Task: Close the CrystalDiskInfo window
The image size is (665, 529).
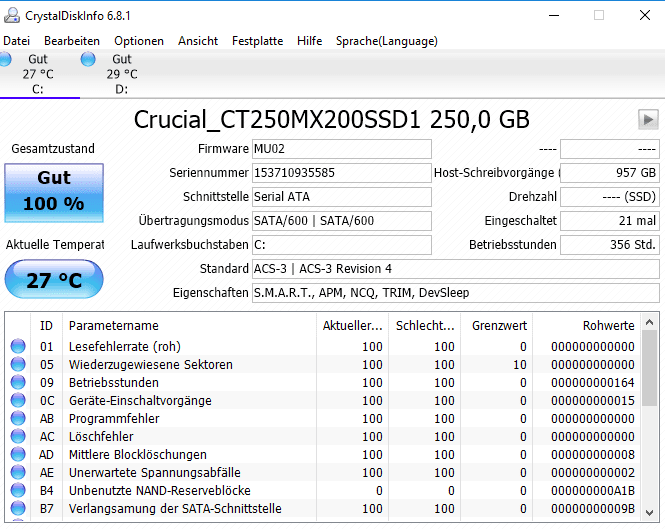Action: point(645,15)
